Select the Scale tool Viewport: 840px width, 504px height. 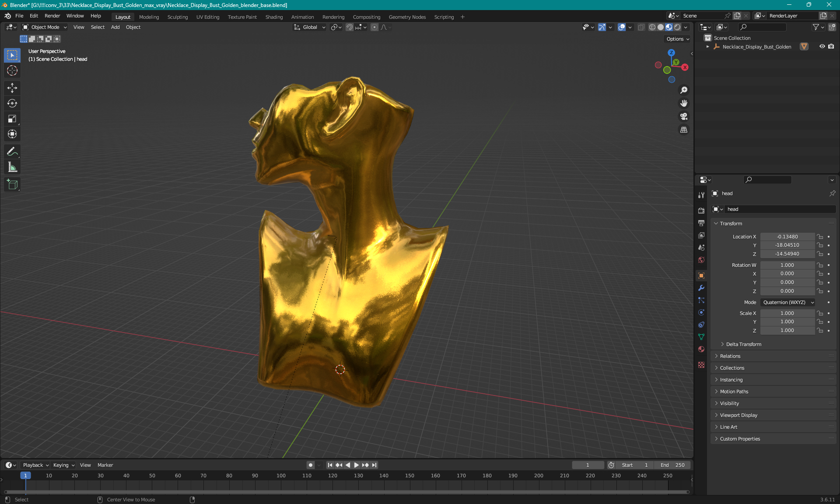[12, 119]
